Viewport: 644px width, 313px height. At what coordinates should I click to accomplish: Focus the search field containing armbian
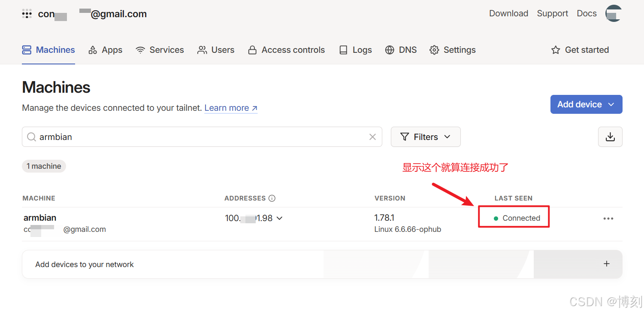tap(202, 137)
